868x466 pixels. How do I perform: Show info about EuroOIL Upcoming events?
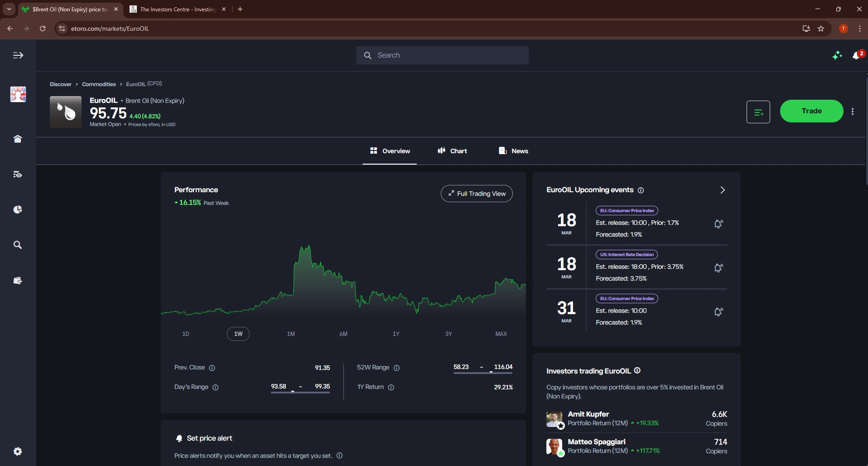click(x=641, y=190)
